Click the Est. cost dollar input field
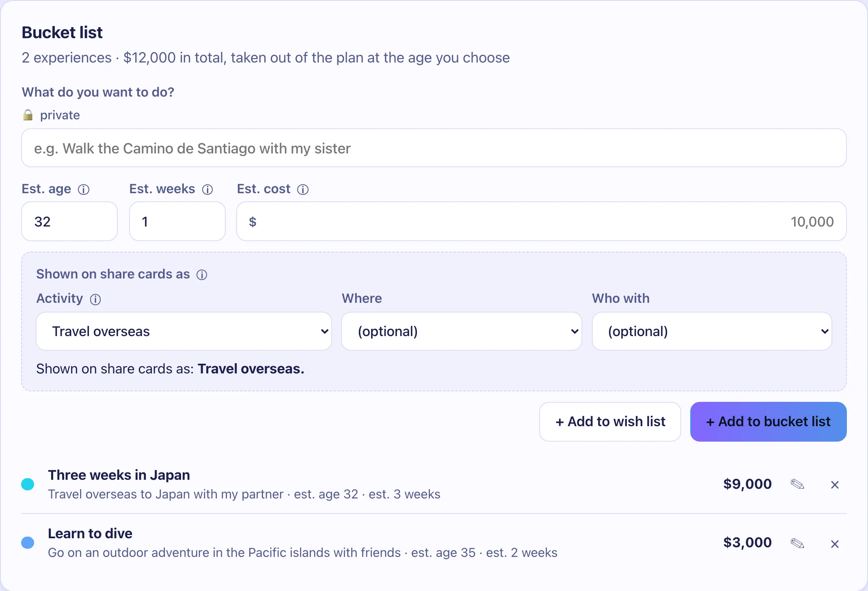 (542, 221)
